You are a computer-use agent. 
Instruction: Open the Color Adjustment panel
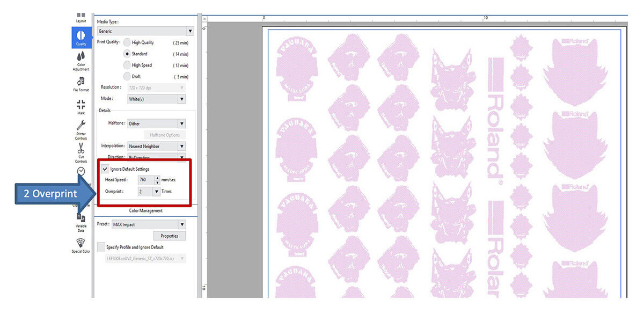pyautogui.click(x=80, y=61)
